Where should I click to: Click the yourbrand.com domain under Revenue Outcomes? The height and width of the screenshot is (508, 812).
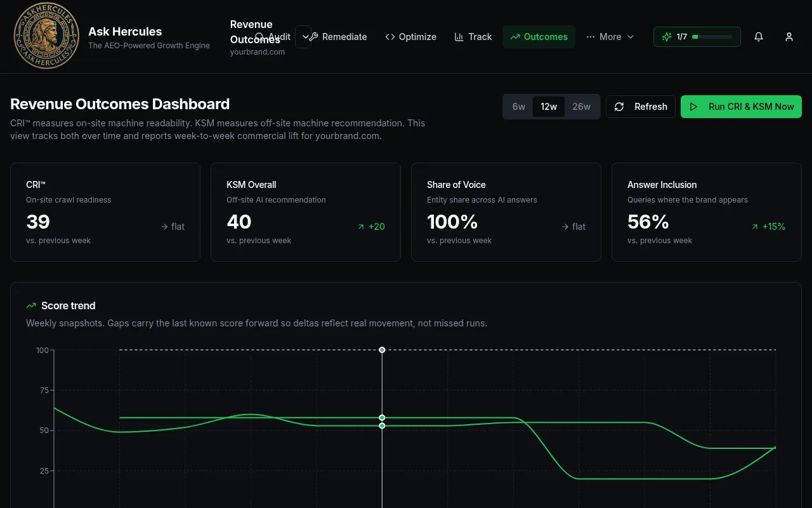[258, 52]
